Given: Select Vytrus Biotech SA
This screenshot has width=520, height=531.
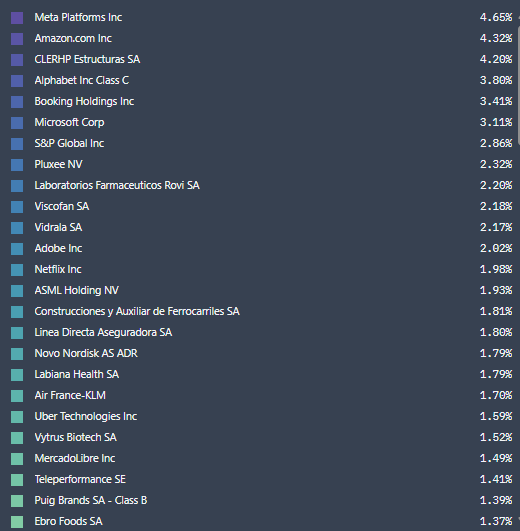Looking at the screenshot, I should (75, 437).
